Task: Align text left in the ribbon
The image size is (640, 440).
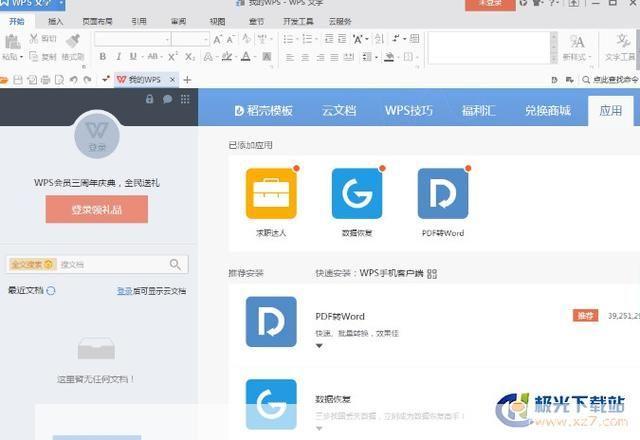Action: tap(290, 57)
